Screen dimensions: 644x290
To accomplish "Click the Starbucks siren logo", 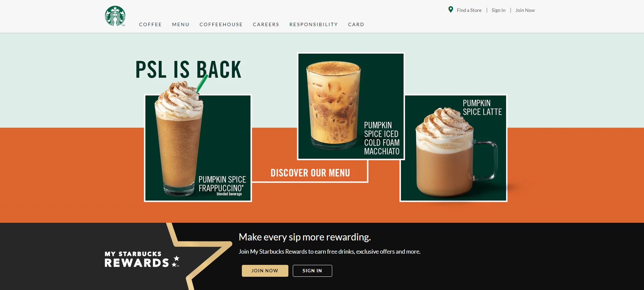I will coord(115,16).
